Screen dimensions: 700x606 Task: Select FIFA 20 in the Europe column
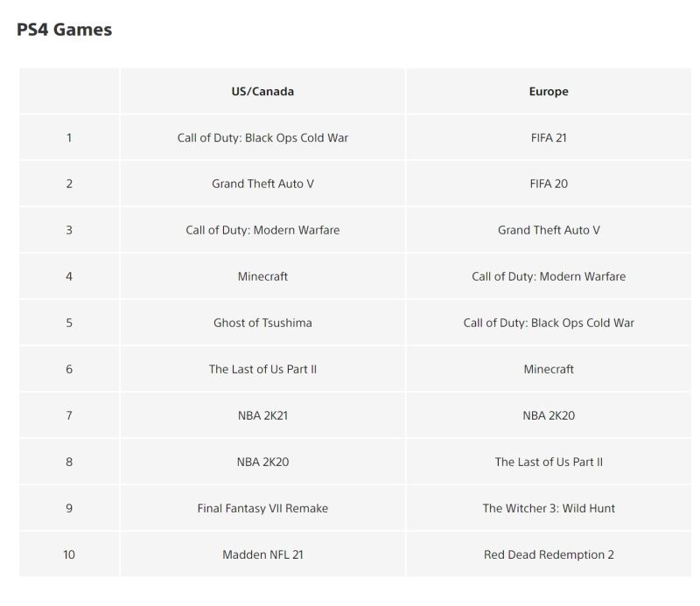[x=549, y=184]
